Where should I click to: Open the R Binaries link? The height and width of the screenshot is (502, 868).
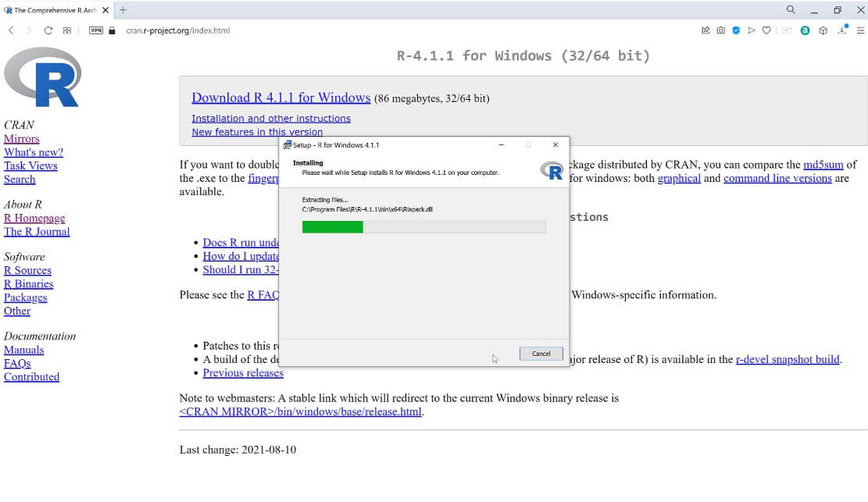pyautogui.click(x=29, y=284)
